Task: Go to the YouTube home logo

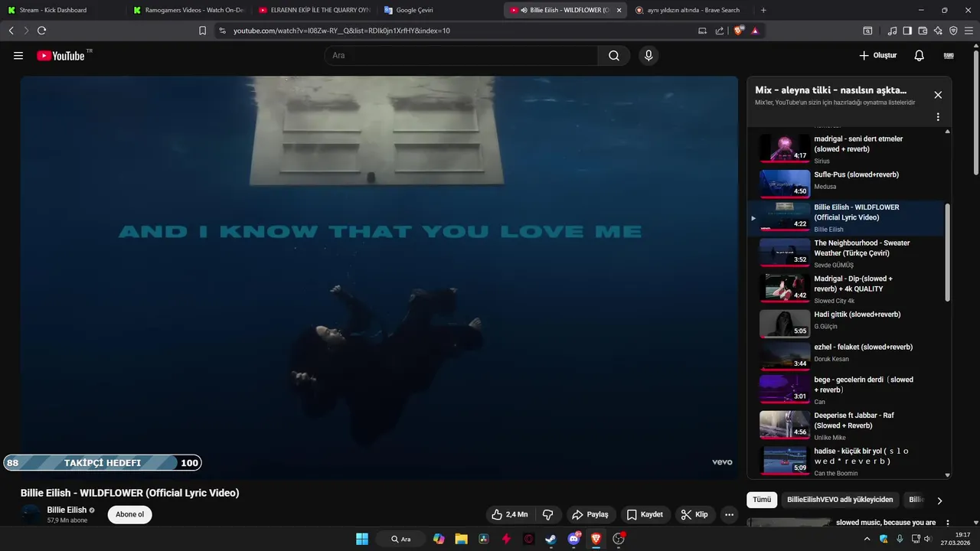Action: pos(60,56)
